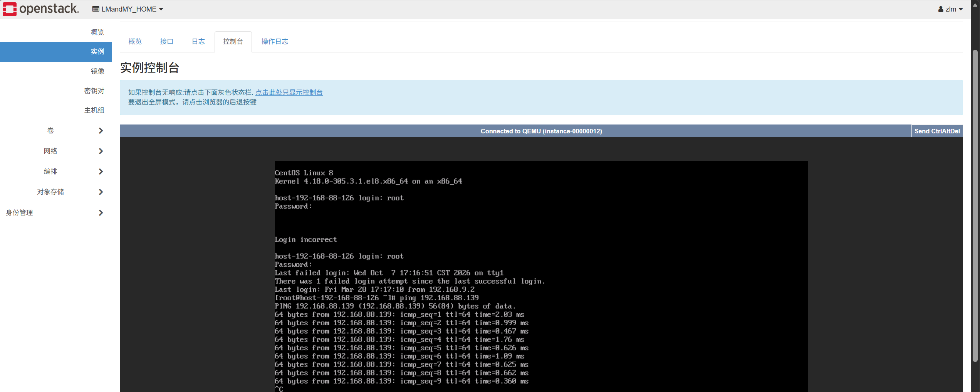Open the LMandMY_HOME project dropdown
Viewport: 980px width, 392px height.
[128, 9]
